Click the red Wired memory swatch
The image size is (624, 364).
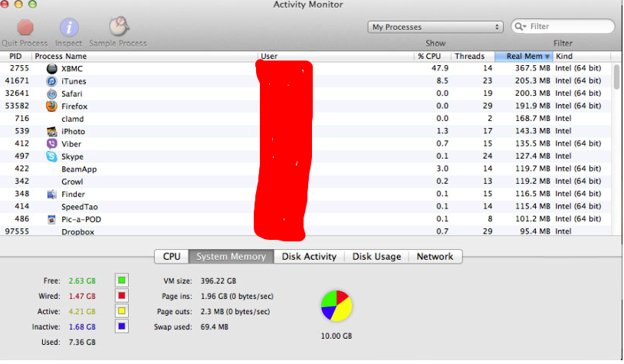122,296
